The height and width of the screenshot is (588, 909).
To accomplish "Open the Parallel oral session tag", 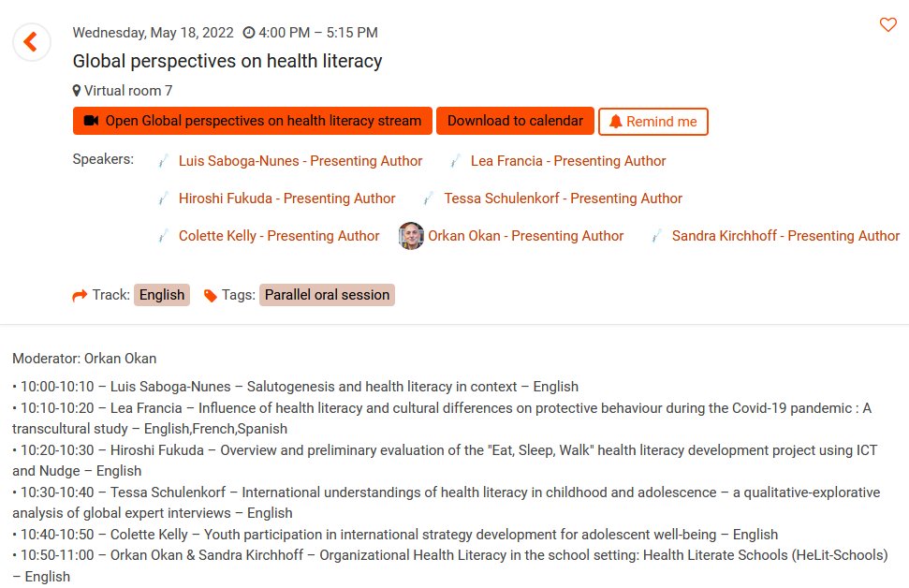I will [327, 295].
